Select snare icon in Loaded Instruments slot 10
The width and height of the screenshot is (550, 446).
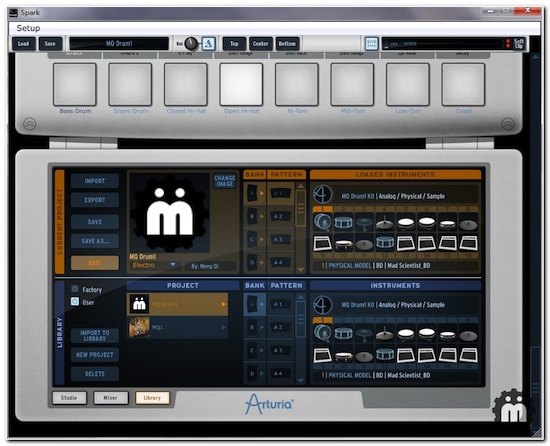(343, 243)
